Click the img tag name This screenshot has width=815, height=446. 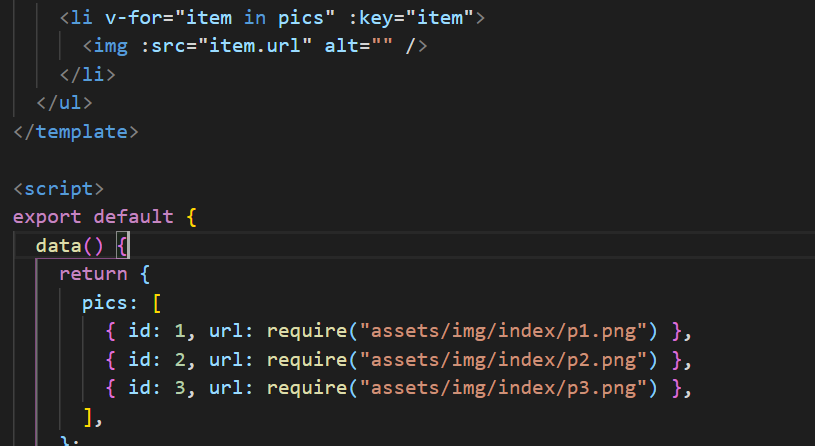point(105,46)
